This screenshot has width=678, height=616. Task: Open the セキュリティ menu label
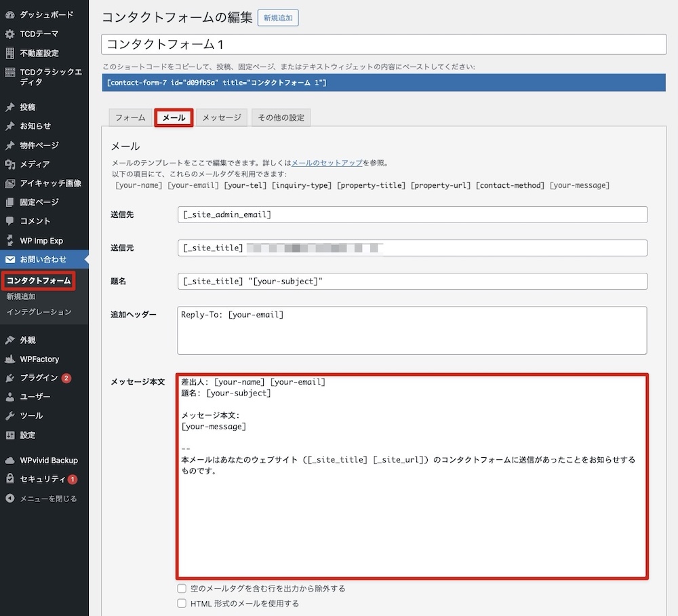tap(42, 479)
